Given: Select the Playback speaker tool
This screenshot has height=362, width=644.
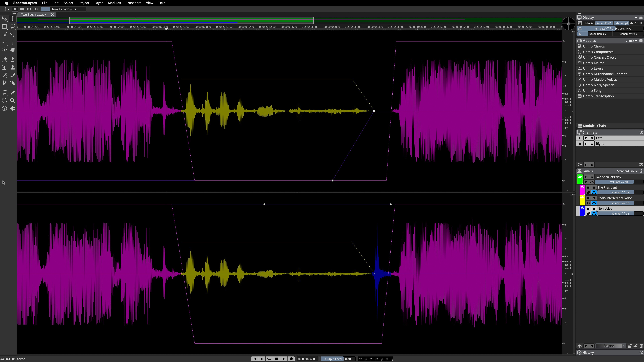Looking at the screenshot, I should pyautogui.click(x=12, y=108).
